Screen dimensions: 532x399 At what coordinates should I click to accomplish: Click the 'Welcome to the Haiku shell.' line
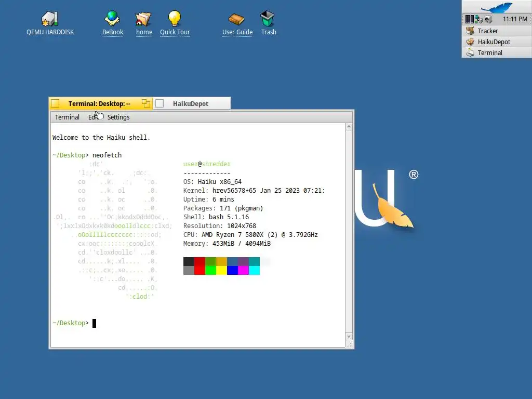point(101,137)
